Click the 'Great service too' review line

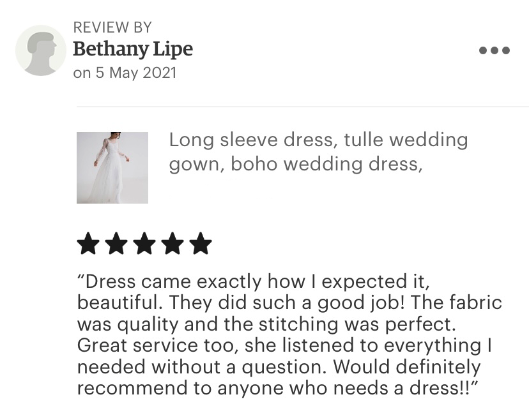[x=284, y=345]
